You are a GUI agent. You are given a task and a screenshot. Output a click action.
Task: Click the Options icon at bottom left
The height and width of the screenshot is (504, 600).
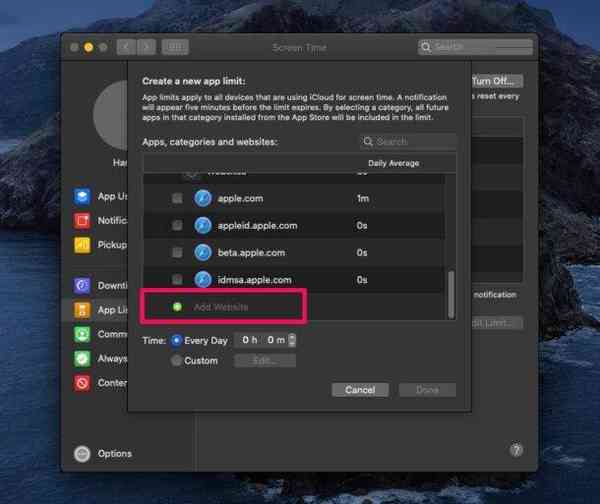click(82, 454)
